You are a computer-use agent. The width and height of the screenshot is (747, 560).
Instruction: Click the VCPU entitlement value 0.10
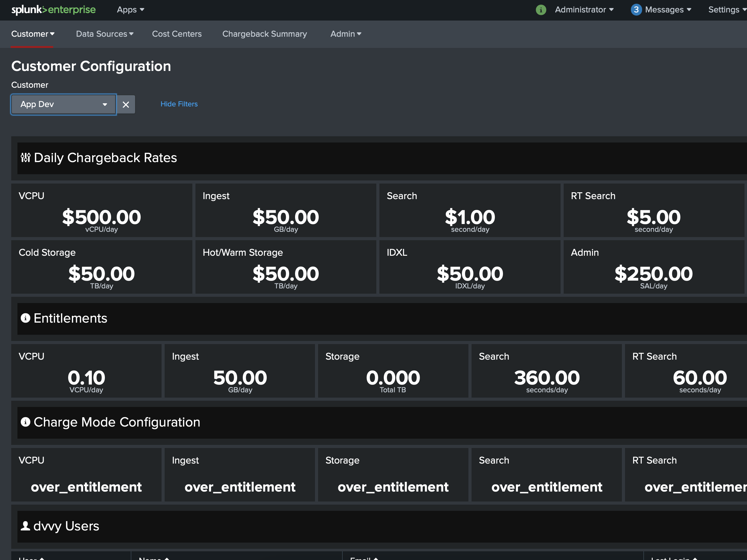click(x=87, y=378)
